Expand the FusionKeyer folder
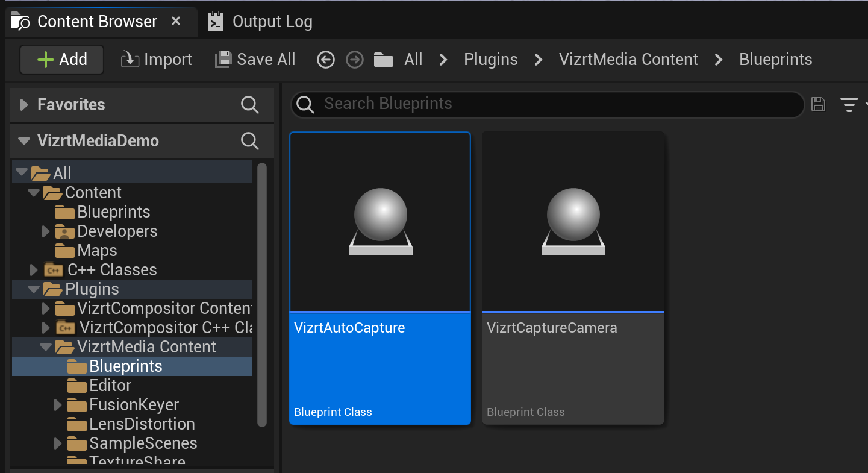Screen dimensions: 868x473 [x=58, y=405]
